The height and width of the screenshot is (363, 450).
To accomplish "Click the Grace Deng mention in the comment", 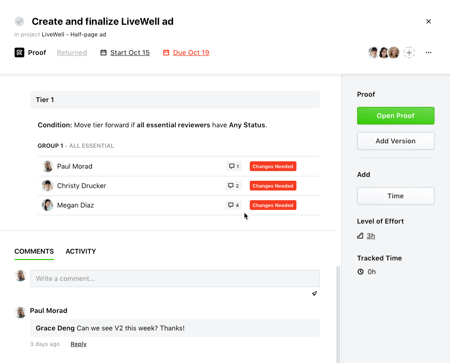I will (55, 328).
